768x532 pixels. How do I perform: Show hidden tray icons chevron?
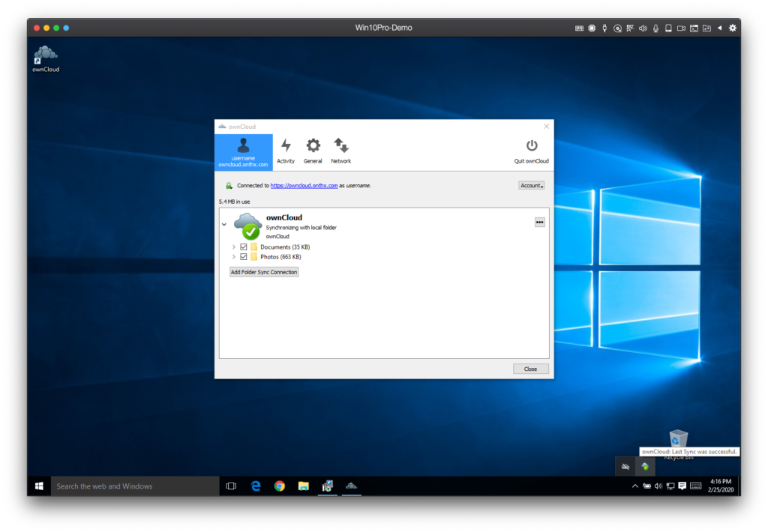[634, 486]
